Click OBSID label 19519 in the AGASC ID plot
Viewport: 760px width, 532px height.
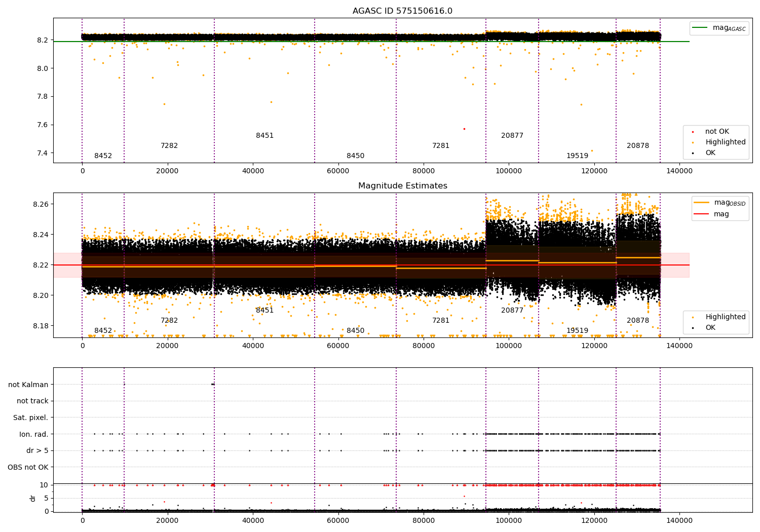(578, 156)
